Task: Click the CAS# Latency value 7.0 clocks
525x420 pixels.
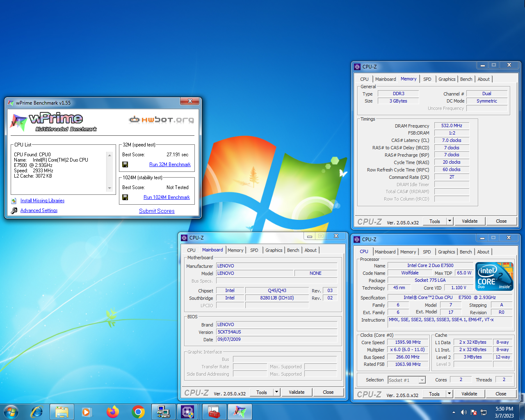Action: pos(452,140)
